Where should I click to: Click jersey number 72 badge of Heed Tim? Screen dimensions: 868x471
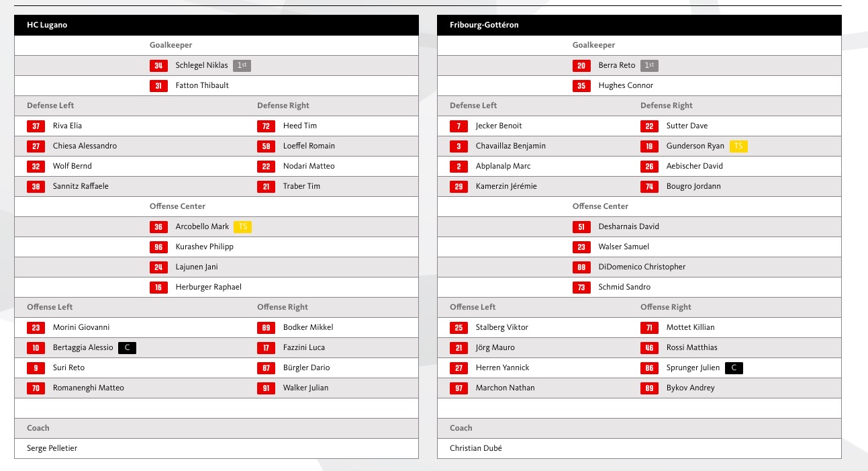coord(267,126)
